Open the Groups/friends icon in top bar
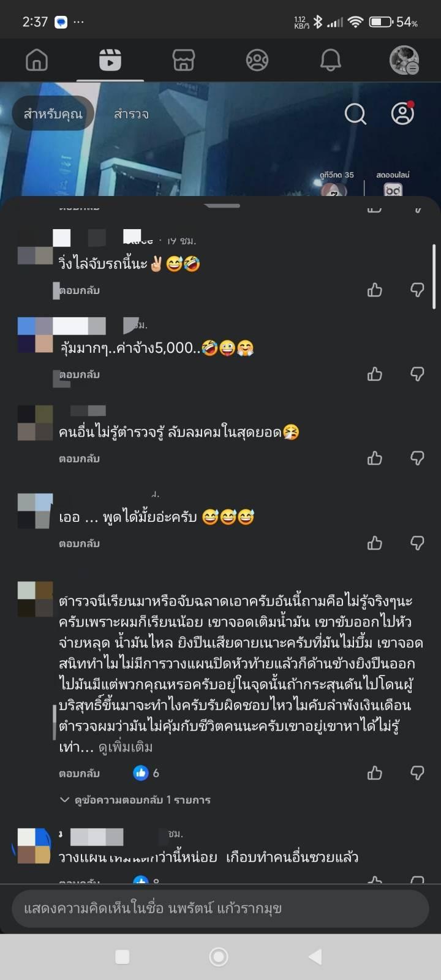Image resolution: width=441 pixels, height=980 pixels. click(257, 60)
